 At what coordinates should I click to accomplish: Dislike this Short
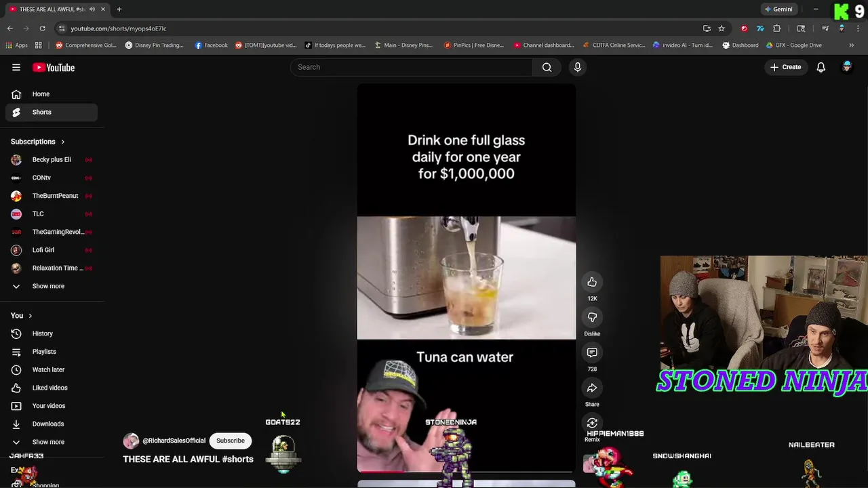point(592,317)
